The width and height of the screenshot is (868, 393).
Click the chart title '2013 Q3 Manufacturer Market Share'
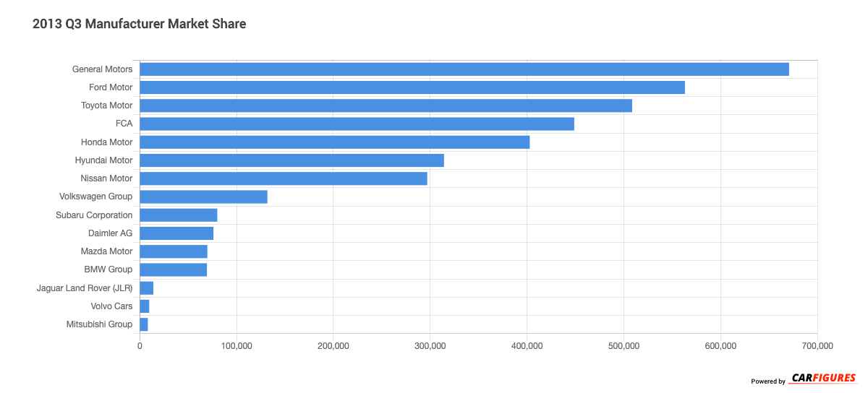click(x=139, y=24)
